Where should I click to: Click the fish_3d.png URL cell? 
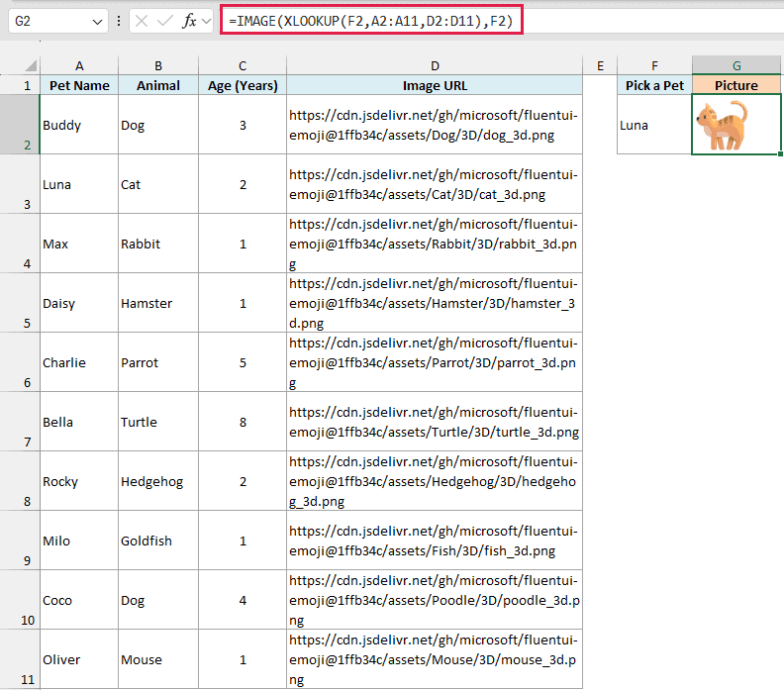(x=435, y=541)
